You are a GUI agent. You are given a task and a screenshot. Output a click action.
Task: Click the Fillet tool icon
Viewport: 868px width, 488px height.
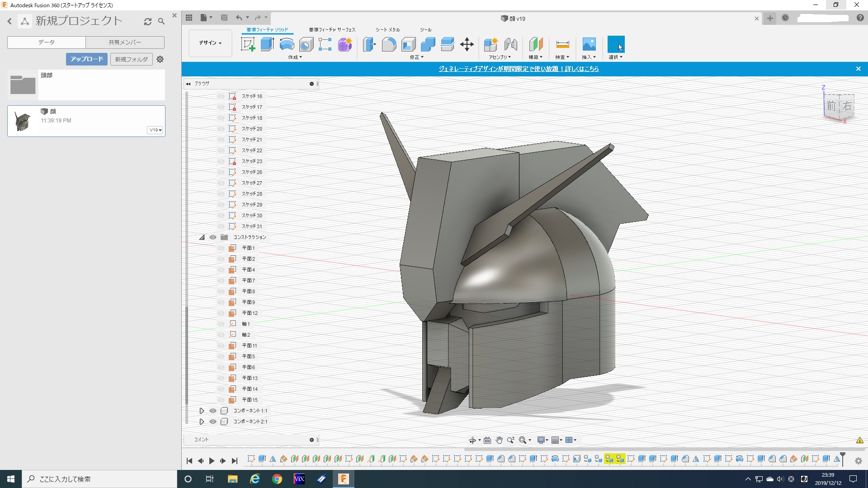pos(389,44)
